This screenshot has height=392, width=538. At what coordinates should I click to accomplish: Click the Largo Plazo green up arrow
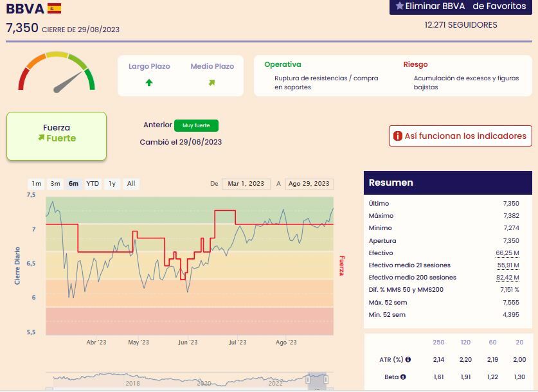[149, 83]
